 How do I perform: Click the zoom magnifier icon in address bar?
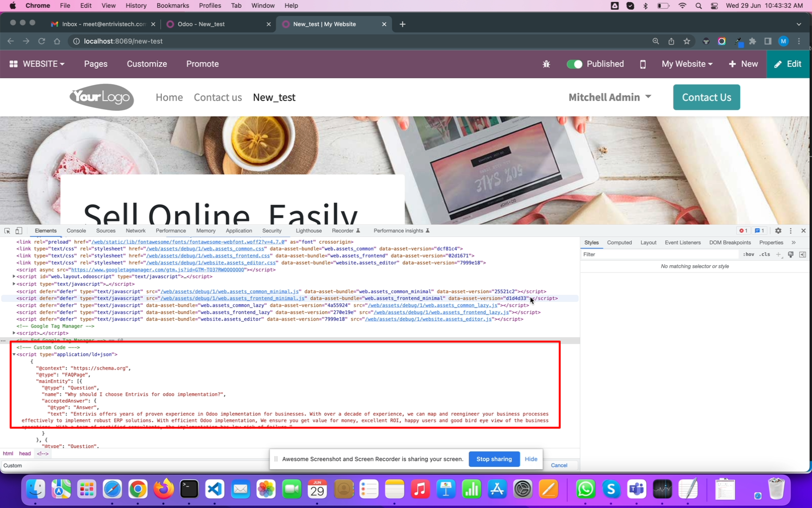coord(656,41)
